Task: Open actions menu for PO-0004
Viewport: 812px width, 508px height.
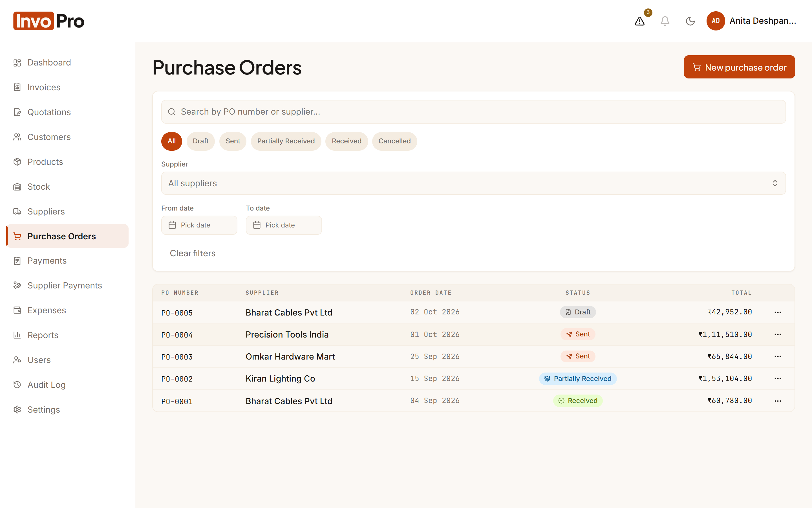Action: (778, 335)
